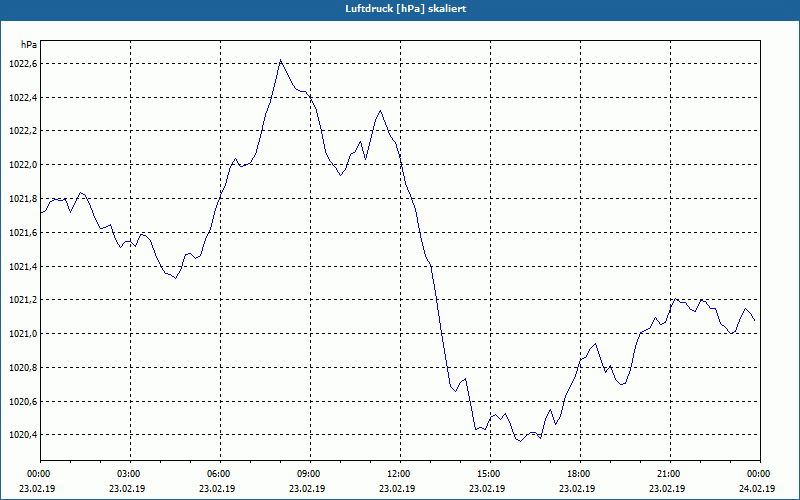Select the y-axis label "1022,4"

(23, 97)
